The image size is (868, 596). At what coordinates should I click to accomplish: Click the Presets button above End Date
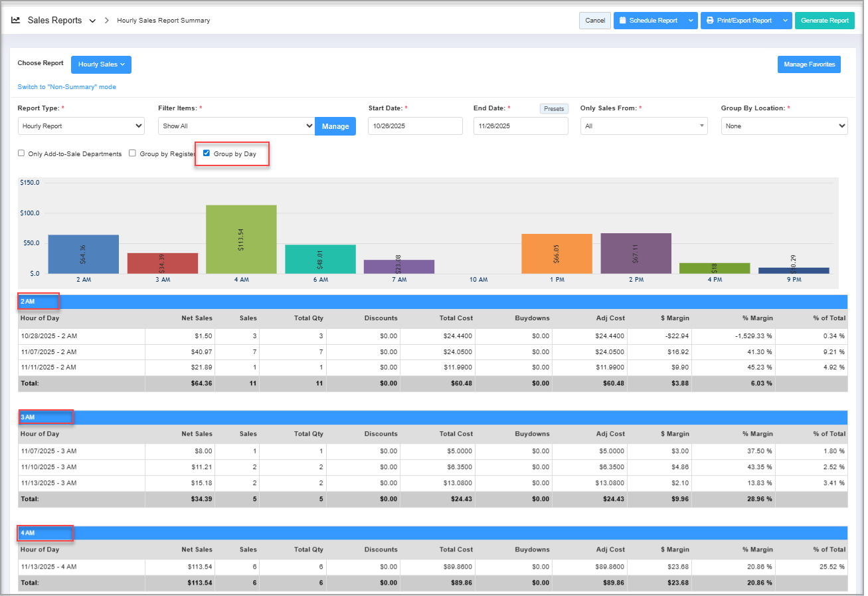pyautogui.click(x=554, y=108)
